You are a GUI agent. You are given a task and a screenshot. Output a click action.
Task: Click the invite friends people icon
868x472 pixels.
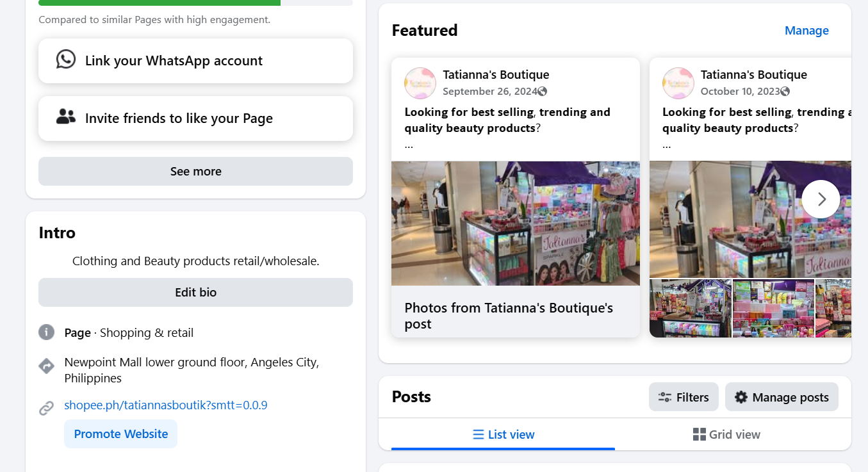[66, 117]
